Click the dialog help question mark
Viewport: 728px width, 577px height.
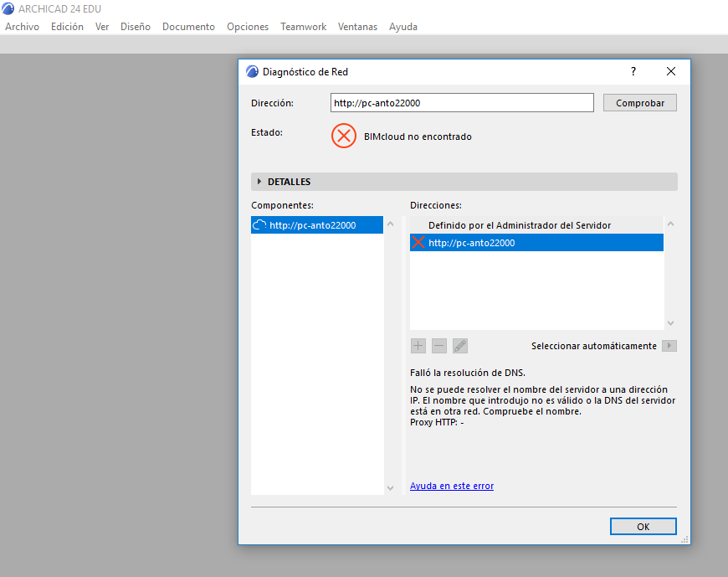tap(633, 71)
